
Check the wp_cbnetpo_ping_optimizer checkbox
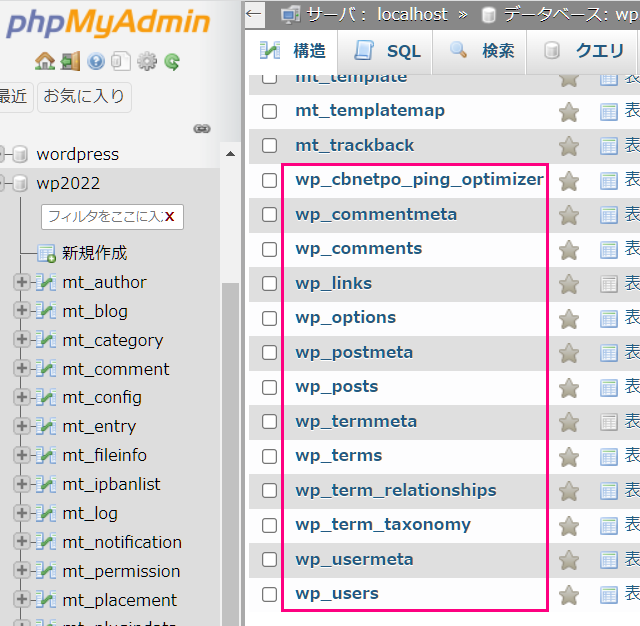[x=269, y=180]
